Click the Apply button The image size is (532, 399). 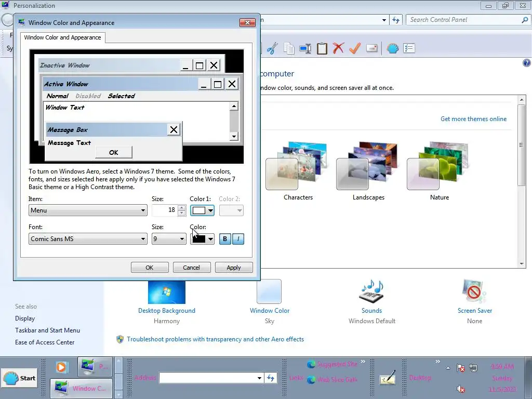[x=234, y=268]
